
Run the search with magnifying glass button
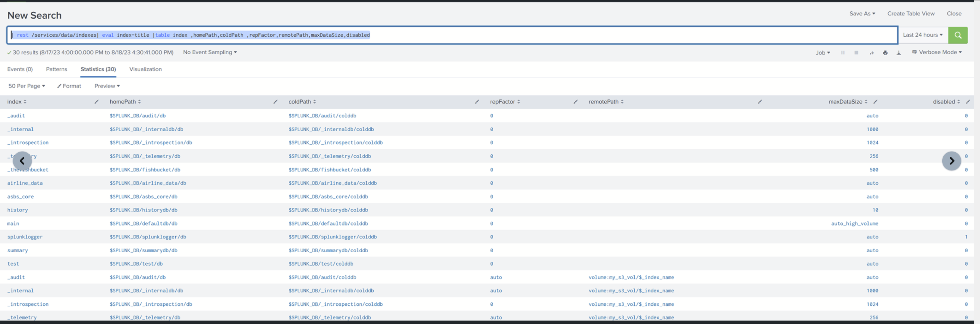[958, 35]
